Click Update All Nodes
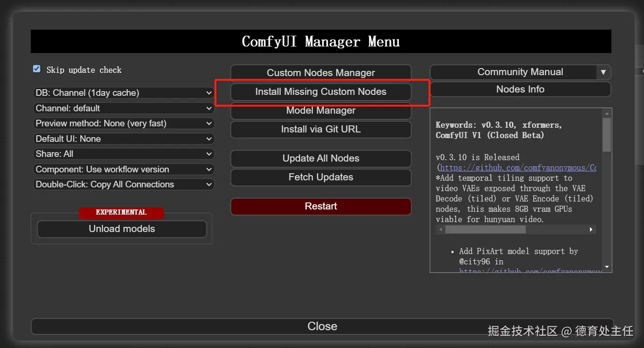Image resolution: width=644 pixels, height=348 pixels. [321, 159]
